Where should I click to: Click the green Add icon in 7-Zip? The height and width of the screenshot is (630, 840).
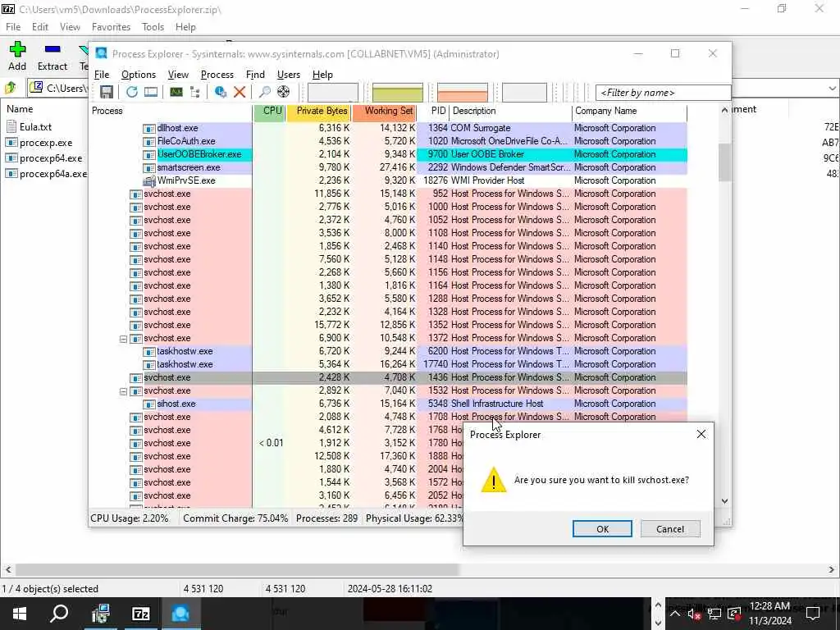(17, 49)
